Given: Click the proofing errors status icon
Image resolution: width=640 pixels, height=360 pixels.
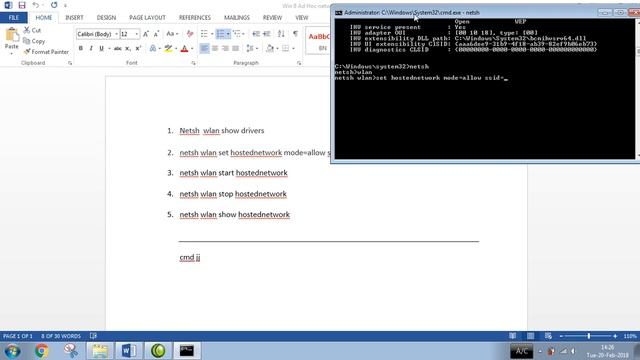Looking at the screenshot, I should tap(93, 336).
